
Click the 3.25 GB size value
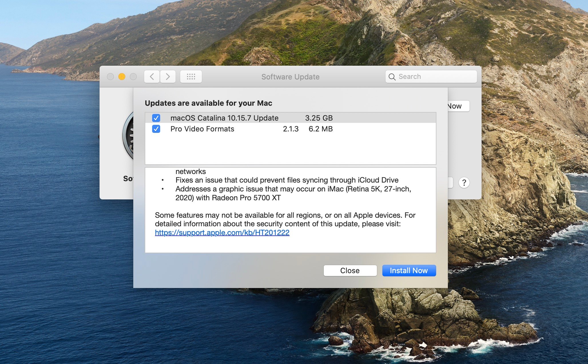(319, 118)
